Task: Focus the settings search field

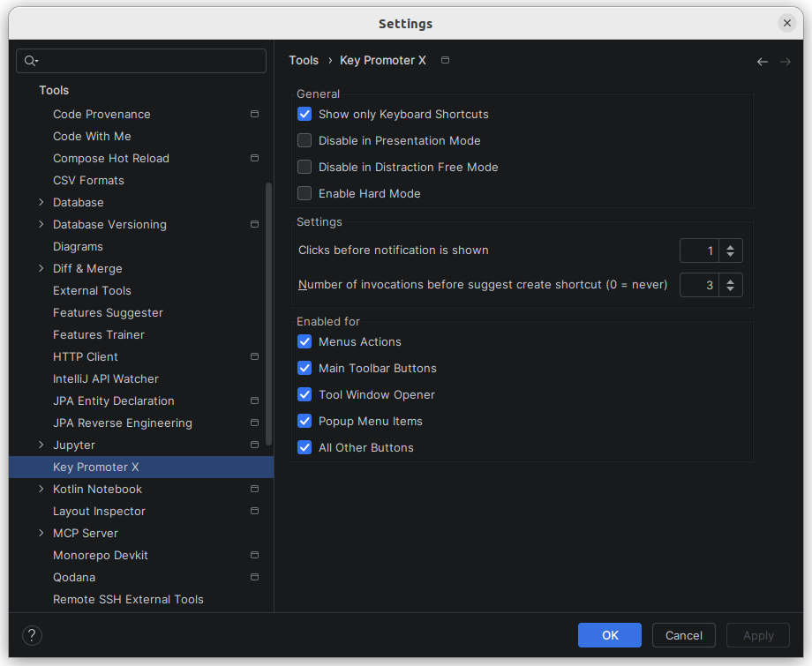Action: pyautogui.click(x=141, y=61)
